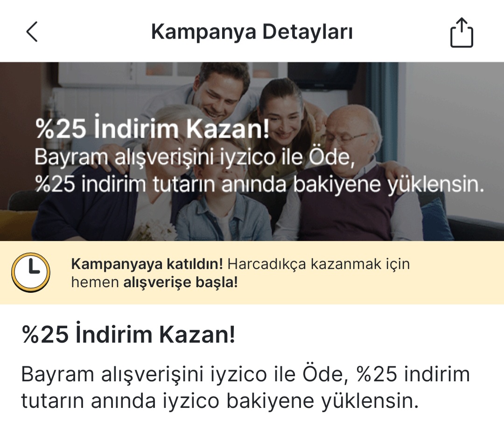Select the yellow participation status bar
Image resolution: width=504 pixels, height=441 pixels.
(x=252, y=272)
